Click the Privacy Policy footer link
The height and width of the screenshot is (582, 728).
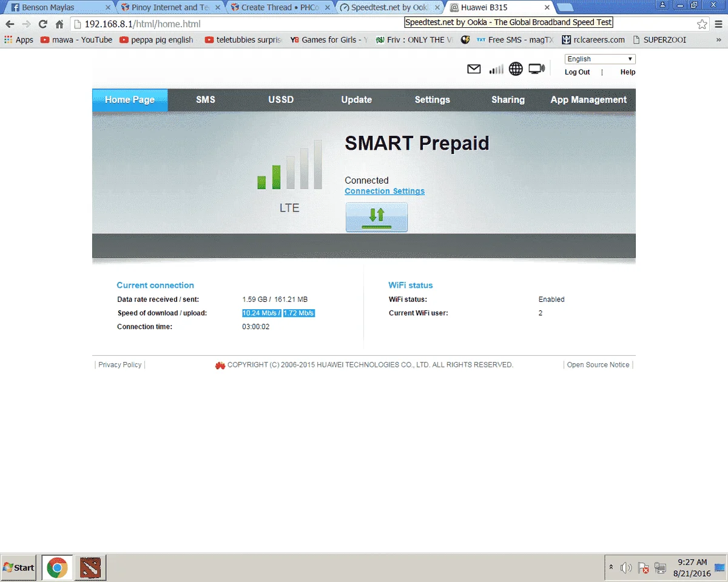[x=120, y=365]
